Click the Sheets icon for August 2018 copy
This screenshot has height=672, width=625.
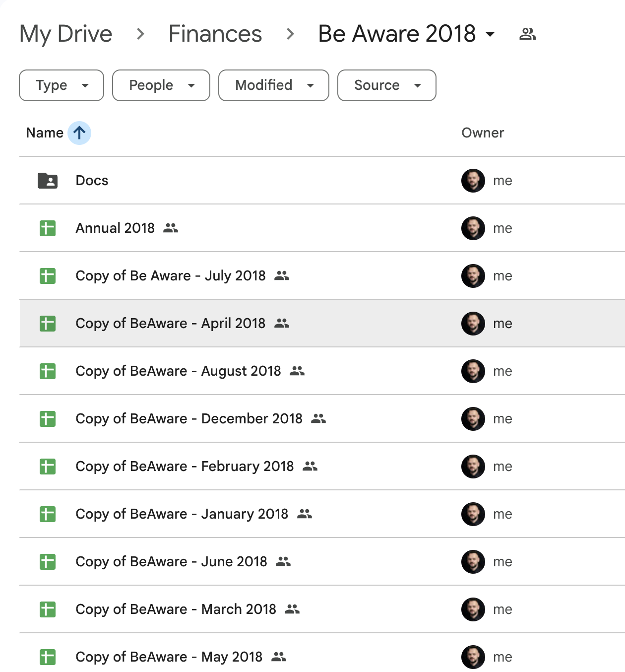click(48, 371)
